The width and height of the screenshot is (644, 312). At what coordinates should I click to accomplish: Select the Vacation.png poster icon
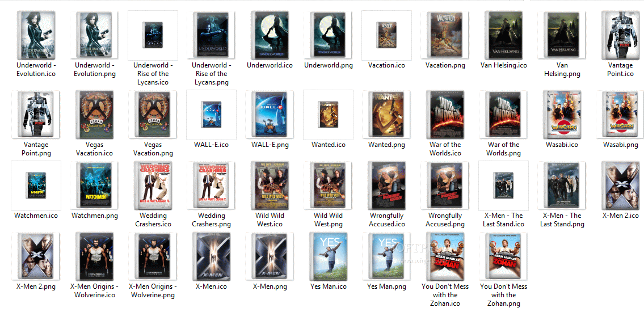point(445,35)
